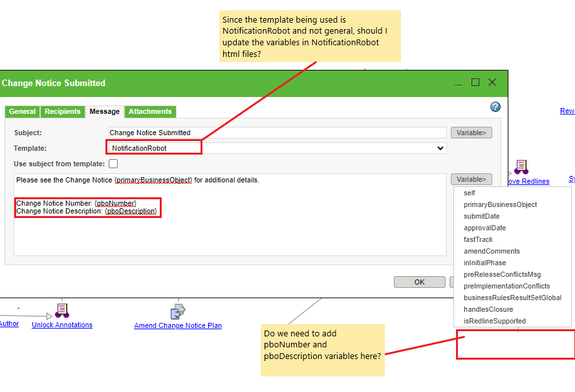Click the Change Notice Submitted title bar
Image resolution: width=575 pixels, height=392 pixels.
(x=254, y=83)
